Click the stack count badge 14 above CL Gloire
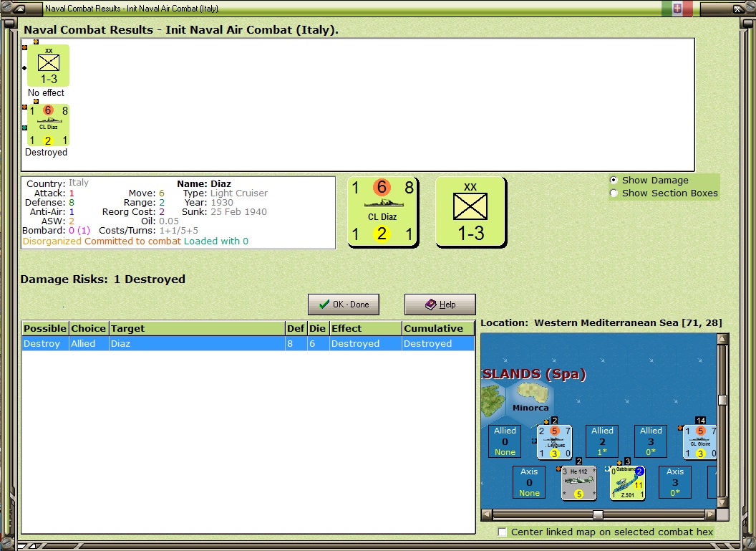Image resolution: width=756 pixels, height=551 pixels. (x=701, y=421)
